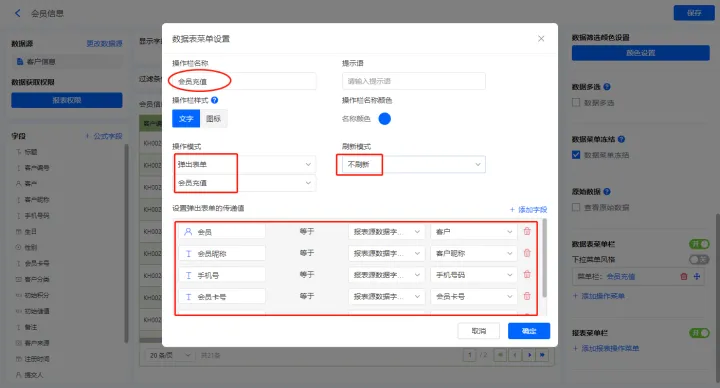Open the 不刷新 refresh mode dropdown

[413, 164]
